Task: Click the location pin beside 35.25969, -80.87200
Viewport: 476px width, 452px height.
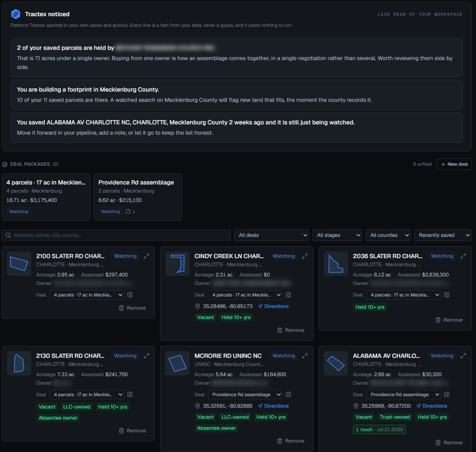Action: (x=356, y=406)
